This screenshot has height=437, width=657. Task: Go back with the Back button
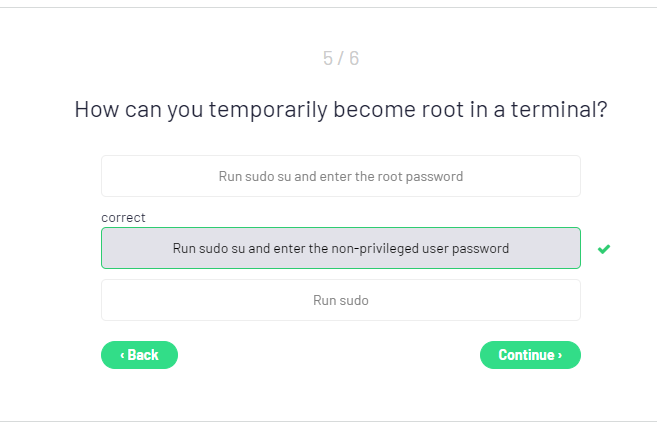[139, 355]
